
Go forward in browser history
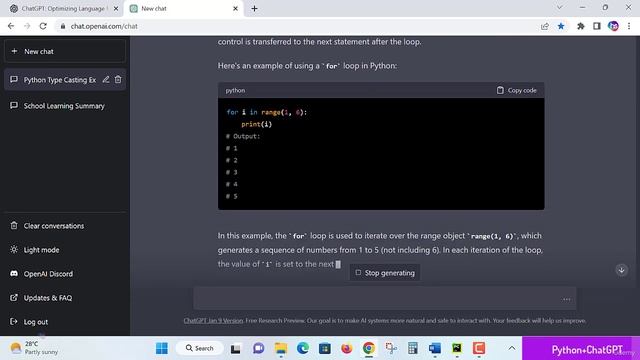point(27,26)
